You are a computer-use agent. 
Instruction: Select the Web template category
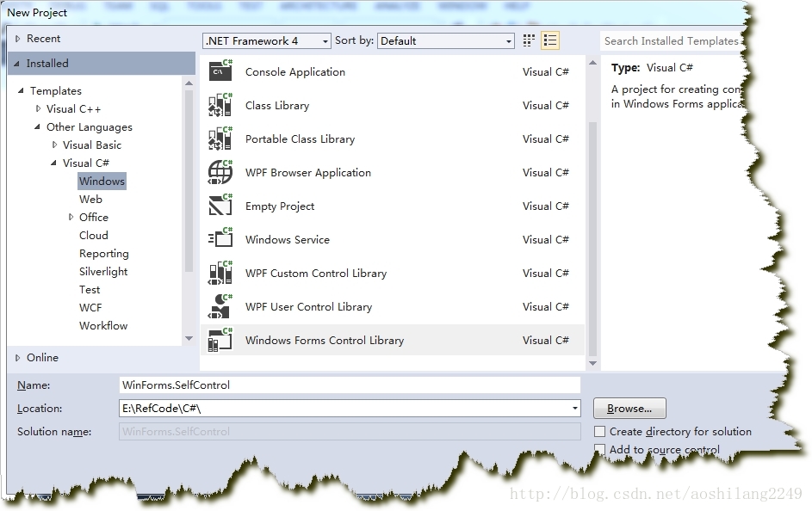(x=90, y=199)
